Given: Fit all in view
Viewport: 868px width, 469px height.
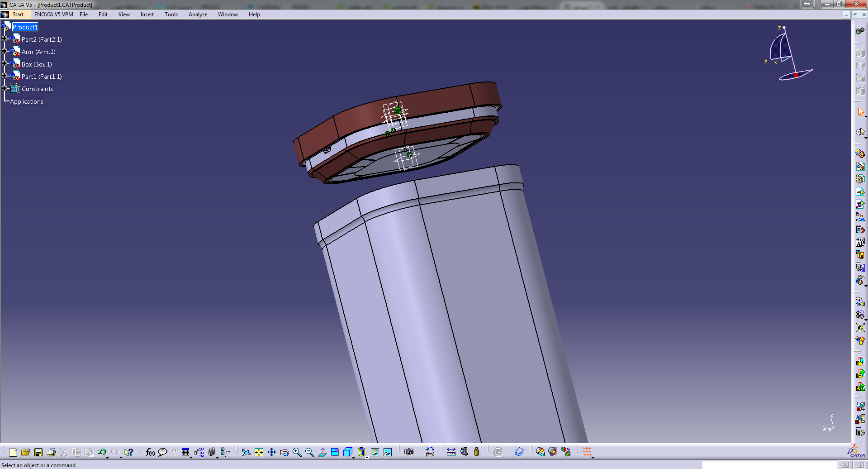Looking at the screenshot, I should pos(259,452).
